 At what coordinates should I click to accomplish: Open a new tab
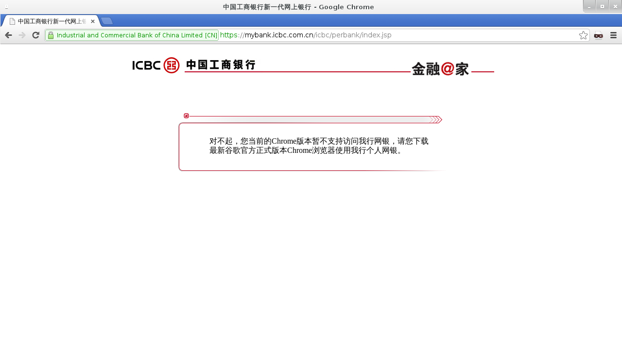(x=107, y=21)
